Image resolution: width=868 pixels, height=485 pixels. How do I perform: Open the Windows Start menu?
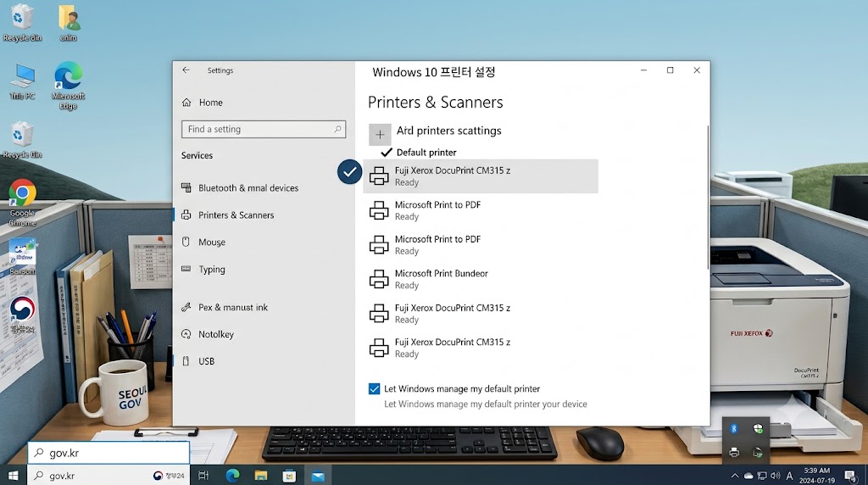pyautogui.click(x=14, y=476)
